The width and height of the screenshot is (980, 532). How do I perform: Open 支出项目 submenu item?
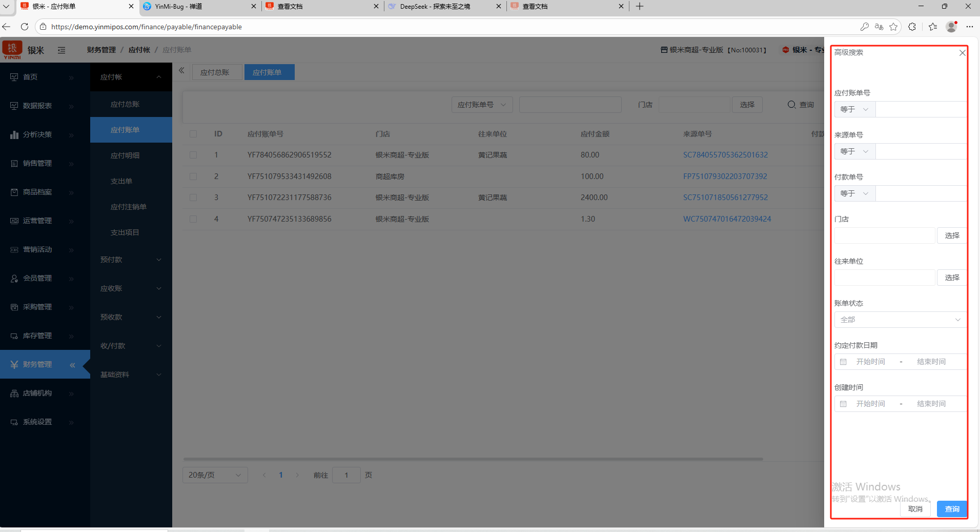point(131,232)
